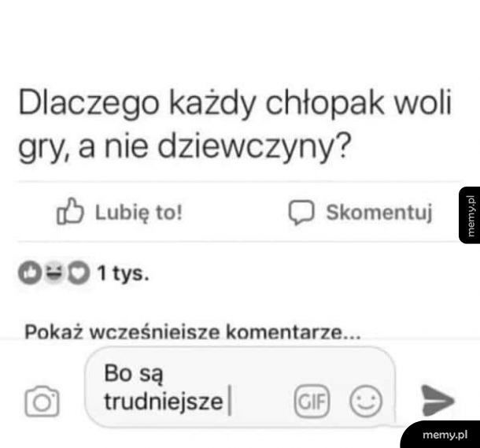Viewport: 480px width, 448px height.
Task: Click the word trudniejsze in comment box
Action: pos(164,402)
